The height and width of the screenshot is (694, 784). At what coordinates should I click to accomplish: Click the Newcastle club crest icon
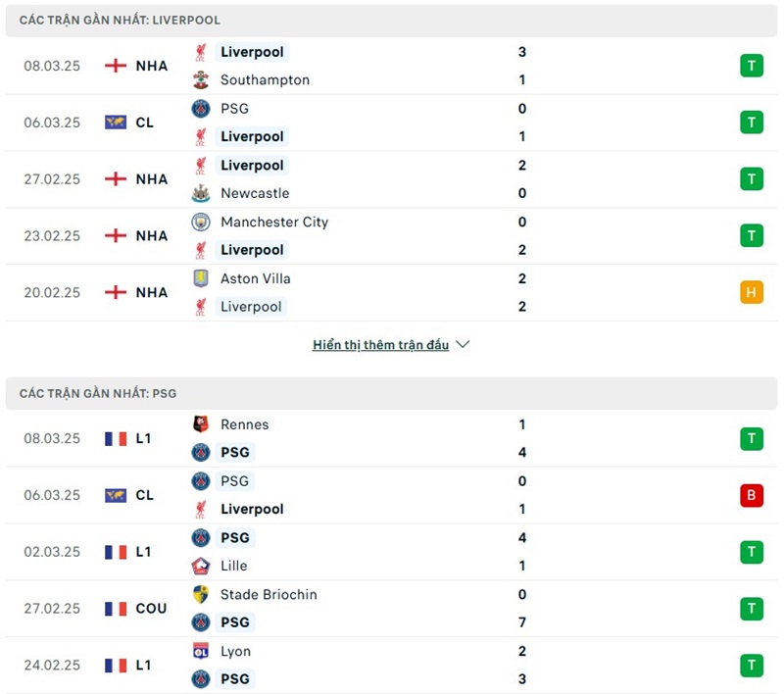201,193
